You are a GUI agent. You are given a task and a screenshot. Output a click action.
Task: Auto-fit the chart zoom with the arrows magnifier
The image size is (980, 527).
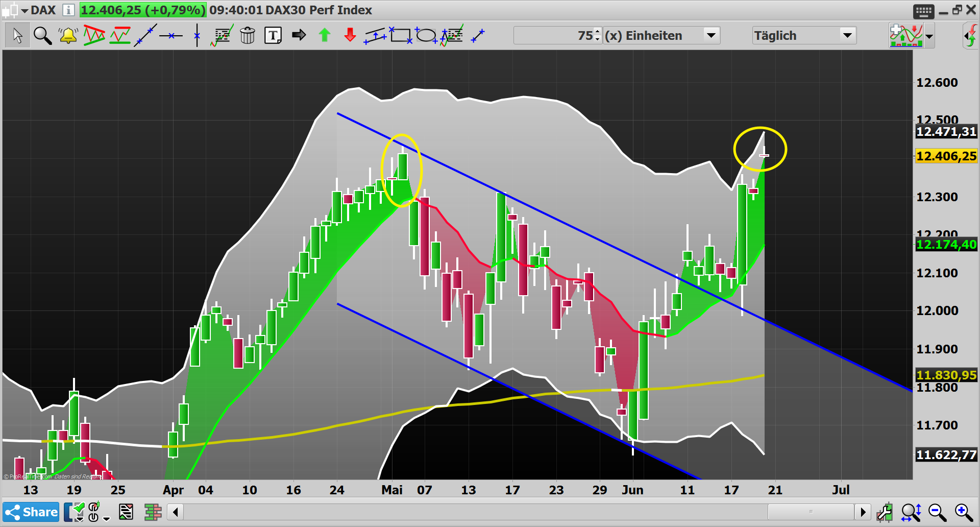tap(911, 512)
